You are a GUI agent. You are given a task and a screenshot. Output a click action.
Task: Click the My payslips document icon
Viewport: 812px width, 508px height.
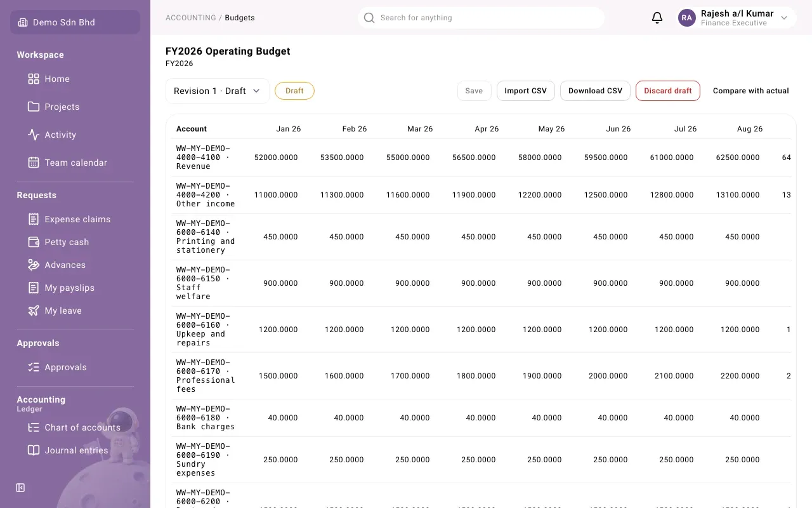click(x=34, y=288)
